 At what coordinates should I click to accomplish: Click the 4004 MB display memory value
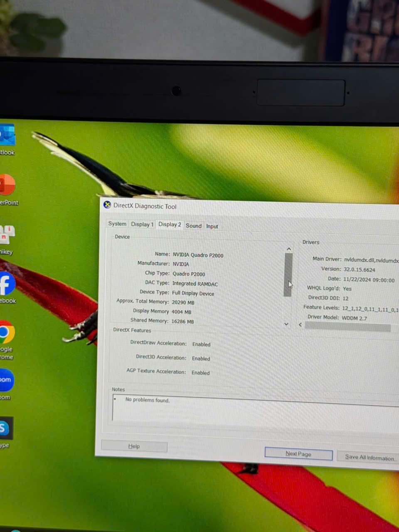[x=182, y=312]
